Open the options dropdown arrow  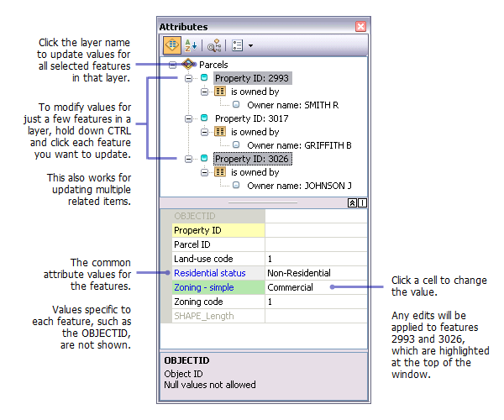[x=250, y=45]
